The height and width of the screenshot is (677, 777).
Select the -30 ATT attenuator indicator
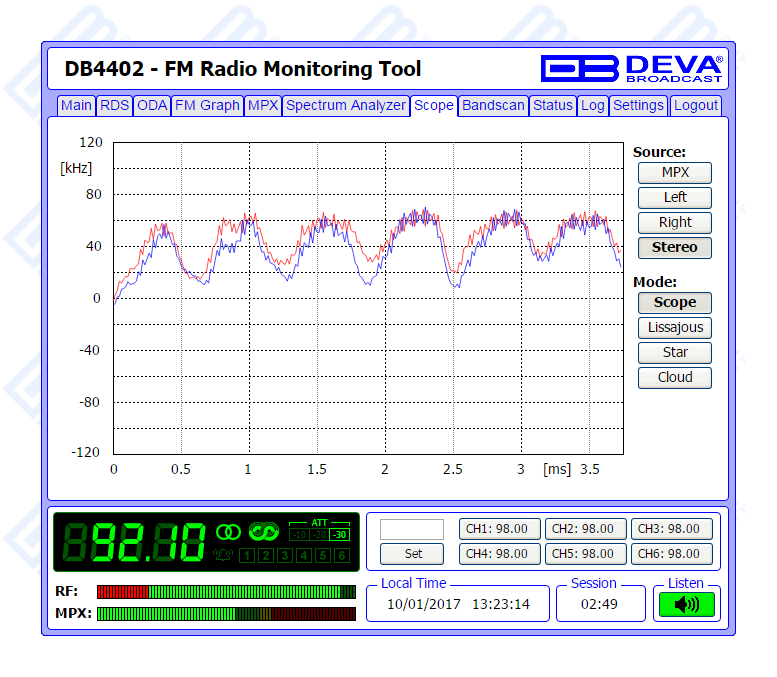coord(339,534)
